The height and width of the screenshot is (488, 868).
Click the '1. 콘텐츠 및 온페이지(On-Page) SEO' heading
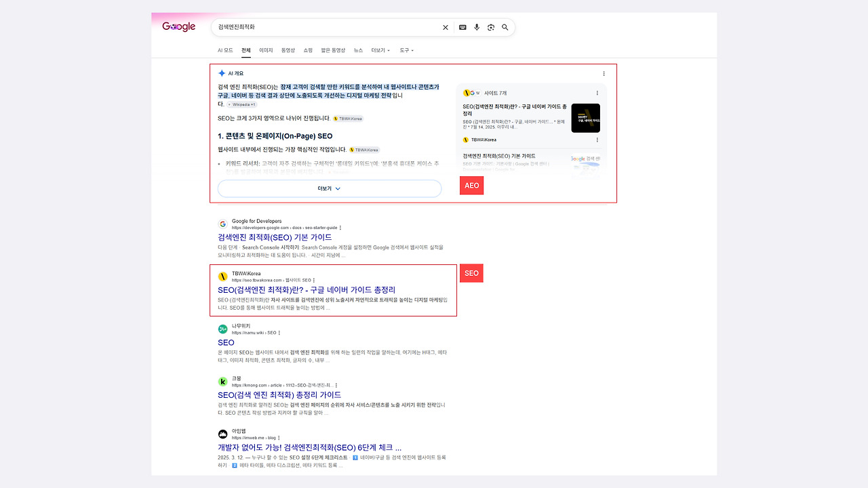click(275, 136)
